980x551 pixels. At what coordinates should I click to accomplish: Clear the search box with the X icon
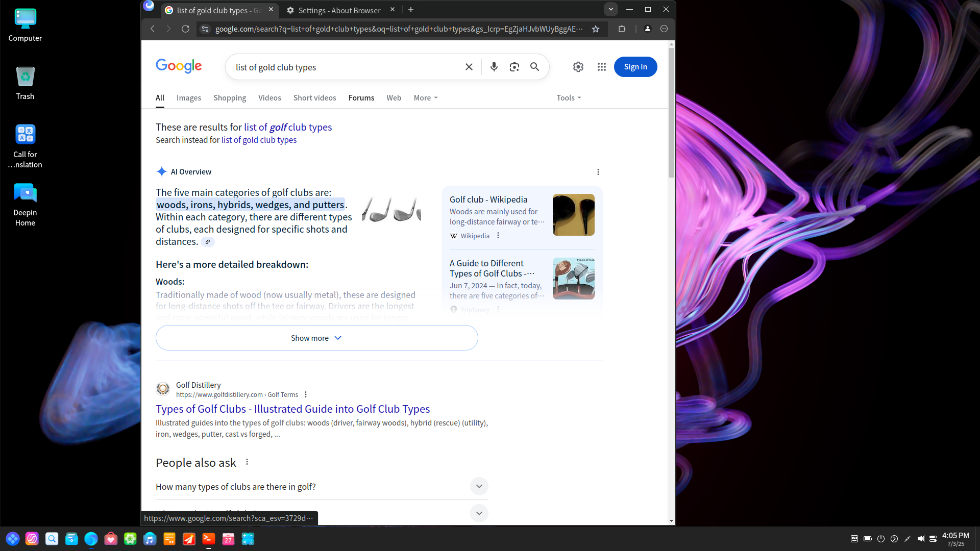coord(469,67)
